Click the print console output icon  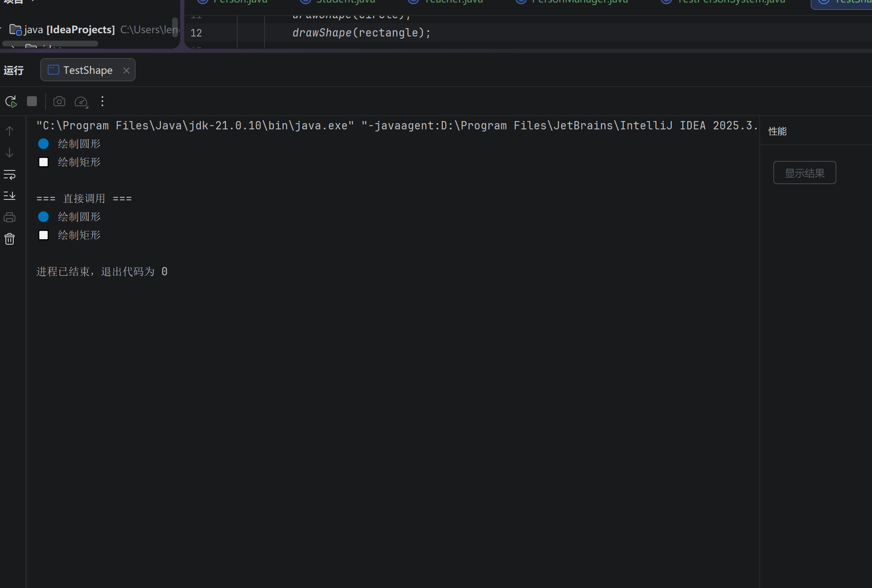pos(10,217)
